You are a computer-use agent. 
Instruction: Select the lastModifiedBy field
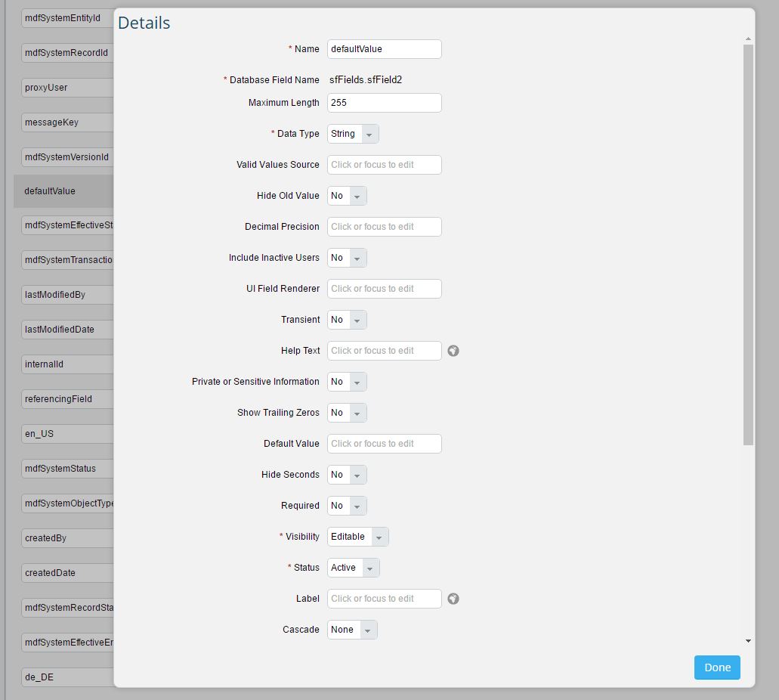pyautogui.click(x=67, y=295)
